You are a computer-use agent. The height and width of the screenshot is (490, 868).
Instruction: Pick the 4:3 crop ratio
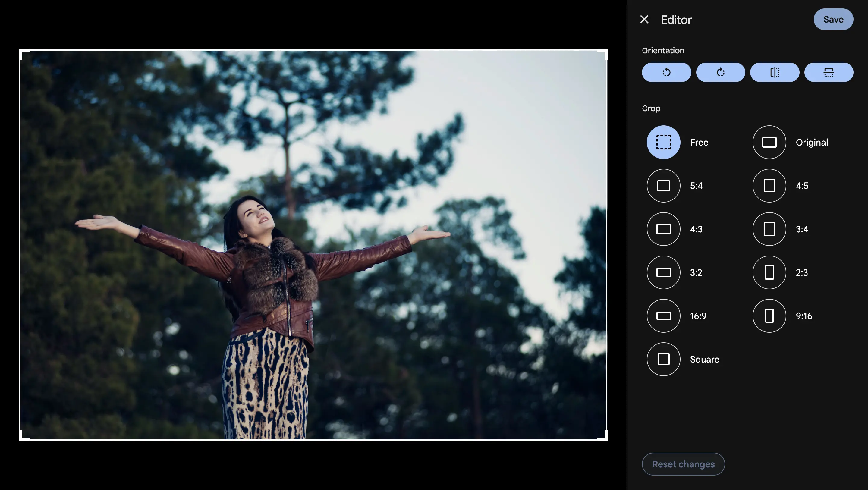(x=663, y=229)
